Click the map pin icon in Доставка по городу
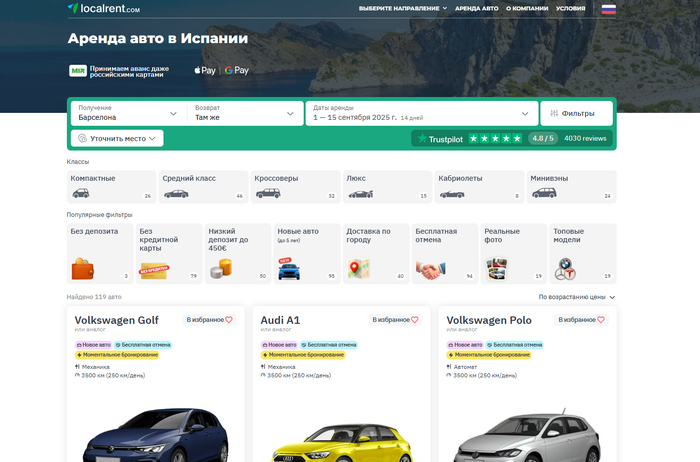The height and width of the screenshot is (462, 700). [x=358, y=269]
